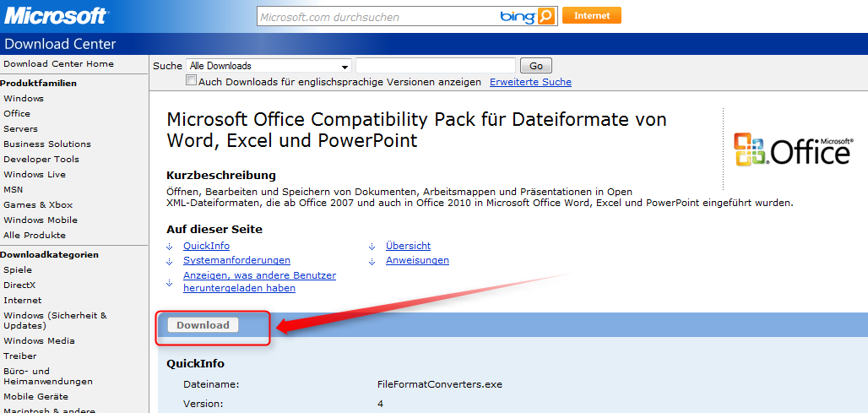Click the QuickInfo section heading

(195, 364)
